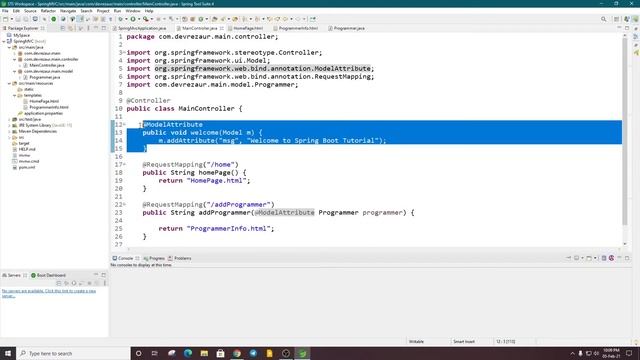This screenshot has height=360, width=640.
Task: Click the Pin Console icon
Action: pos(568,258)
